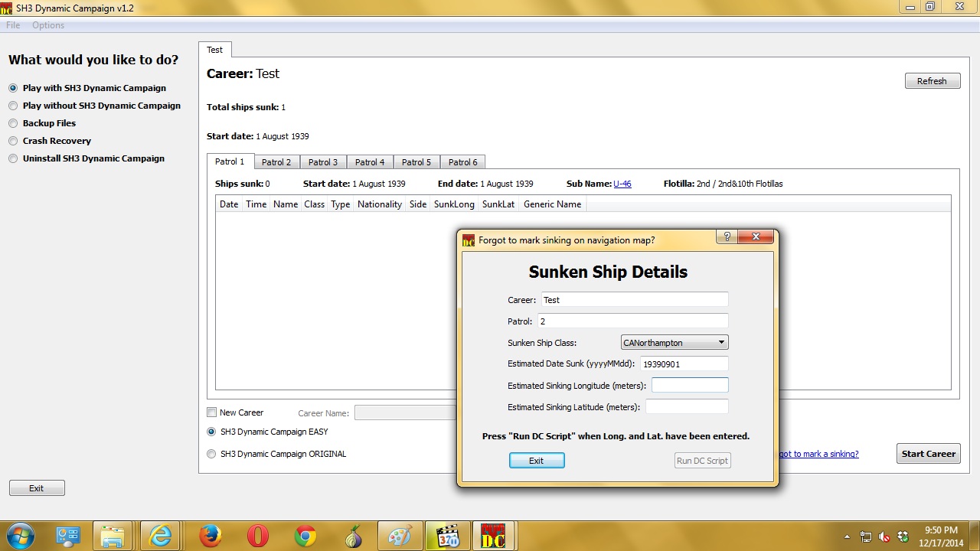Launch Google Chrome from the taskbar
Screen dimensions: 980x551
[305, 536]
